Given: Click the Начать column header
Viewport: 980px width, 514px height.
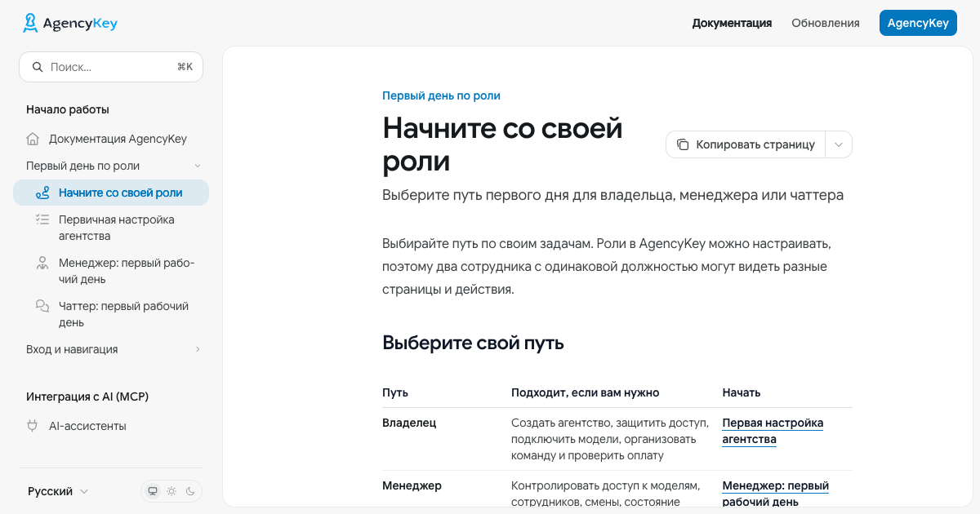Looking at the screenshot, I should click(x=742, y=392).
